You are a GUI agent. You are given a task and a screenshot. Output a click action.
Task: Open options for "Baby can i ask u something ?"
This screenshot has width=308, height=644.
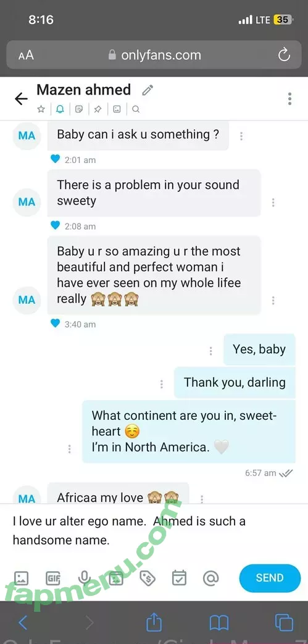point(241,136)
